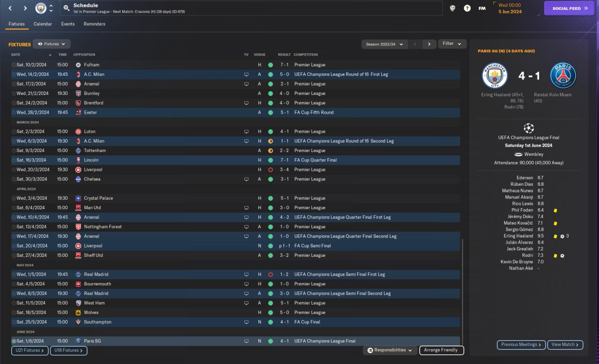This screenshot has height=364, width=599.
Task: Click the Result column header
Action: (284, 55)
